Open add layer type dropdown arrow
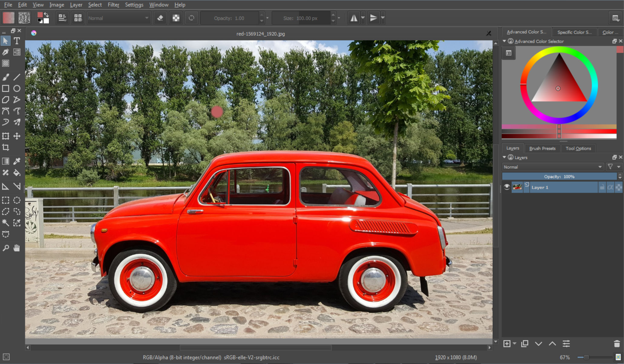Viewport: 624px width, 364px height. [x=515, y=344]
